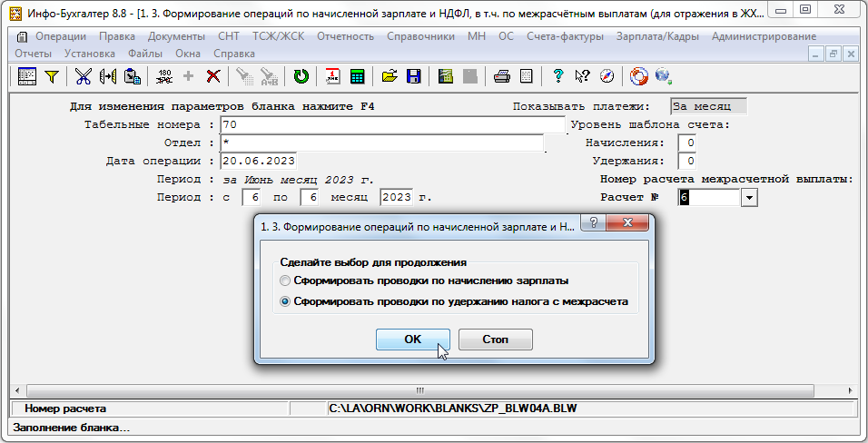The height and width of the screenshot is (443, 868).
Task: Click the blue floppy disk save icon
Action: (414, 76)
